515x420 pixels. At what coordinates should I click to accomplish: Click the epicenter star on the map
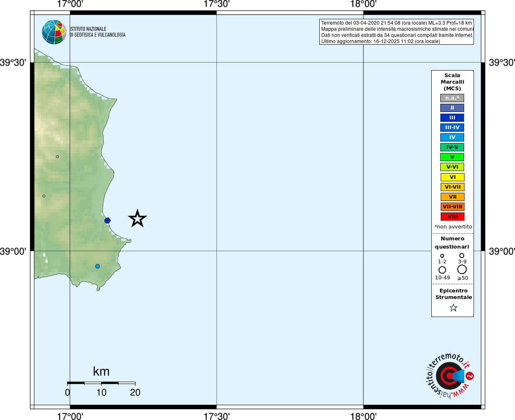click(x=137, y=219)
